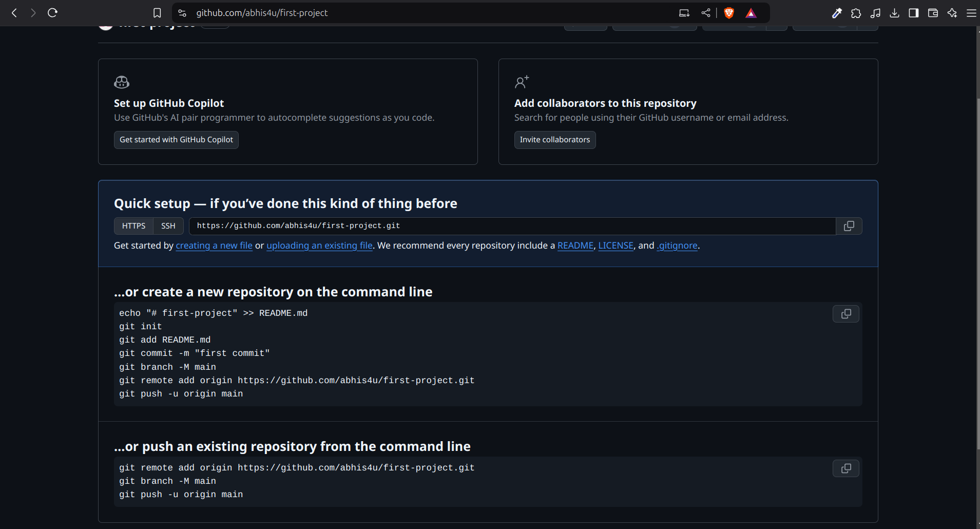This screenshot has height=529, width=980.
Task: Bookmark this page using the bookmark icon
Action: [x=157, y=13]
